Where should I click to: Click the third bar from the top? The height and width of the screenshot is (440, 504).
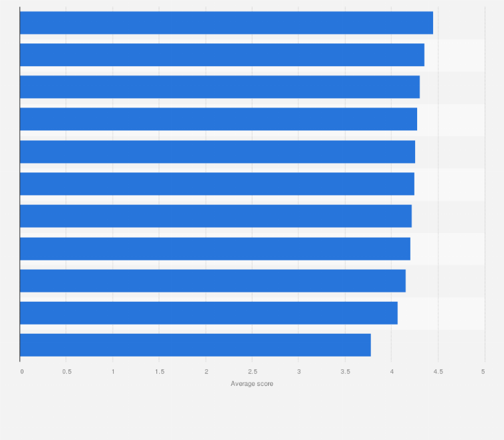(219, 87)
